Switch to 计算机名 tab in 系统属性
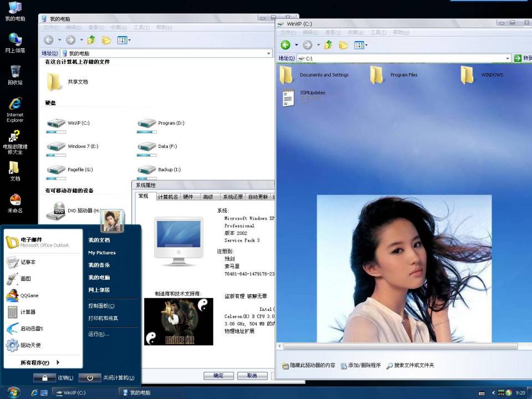This screenshot has height=399, width=532. [x=168, y=197]
